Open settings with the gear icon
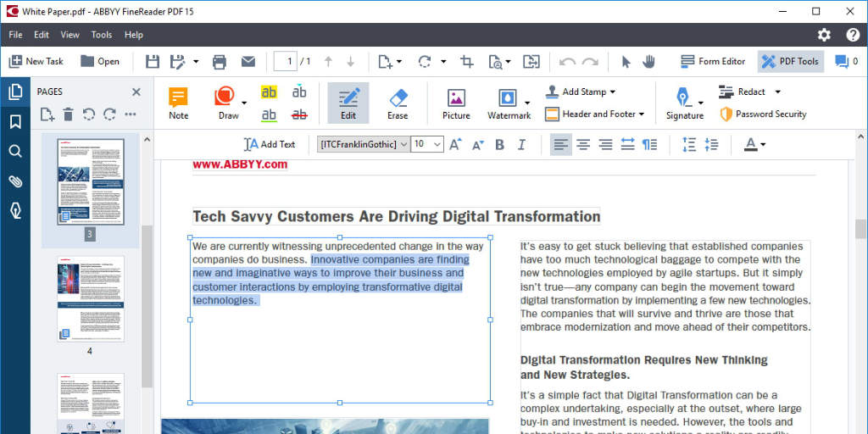Viewport: 868px width, 434px height. pos(824,35)
